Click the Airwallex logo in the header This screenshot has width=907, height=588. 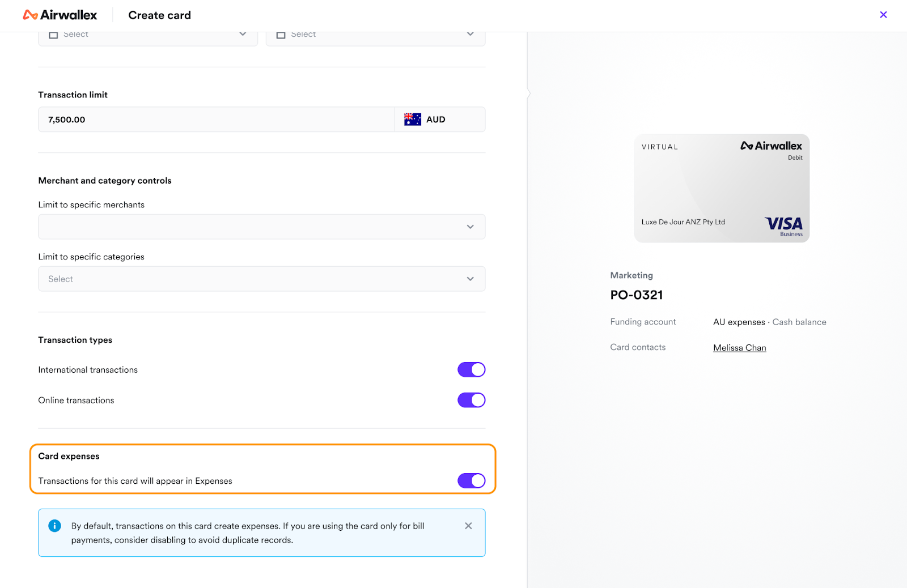click(60, 15)
